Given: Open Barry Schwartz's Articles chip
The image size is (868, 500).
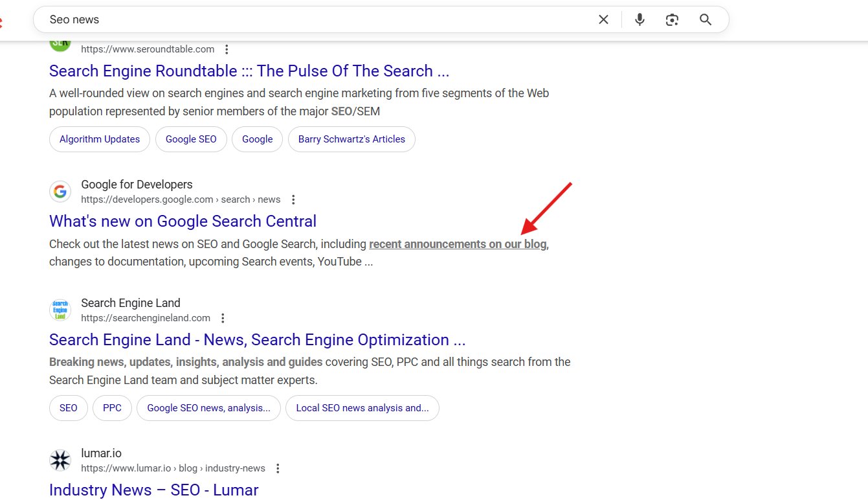Looking at the screenshot, I should tap(351, 139).
